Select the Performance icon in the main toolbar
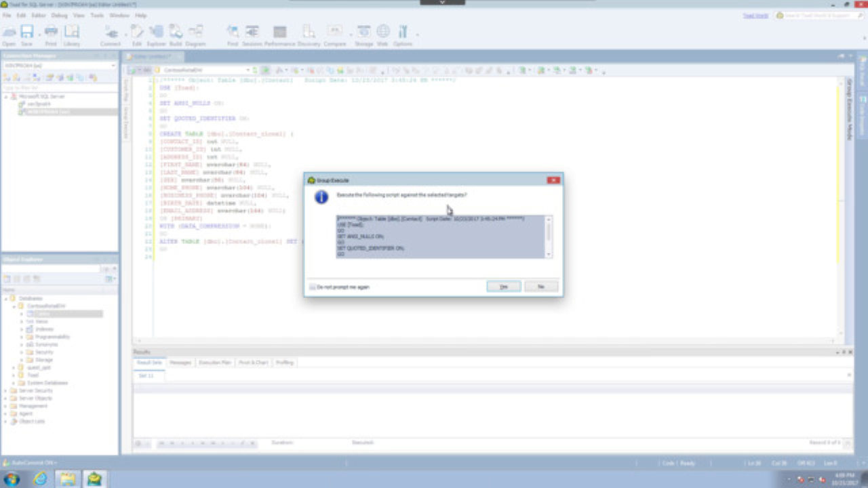The image size is (868, 488). pyautogui.click(x=280, y=32)
